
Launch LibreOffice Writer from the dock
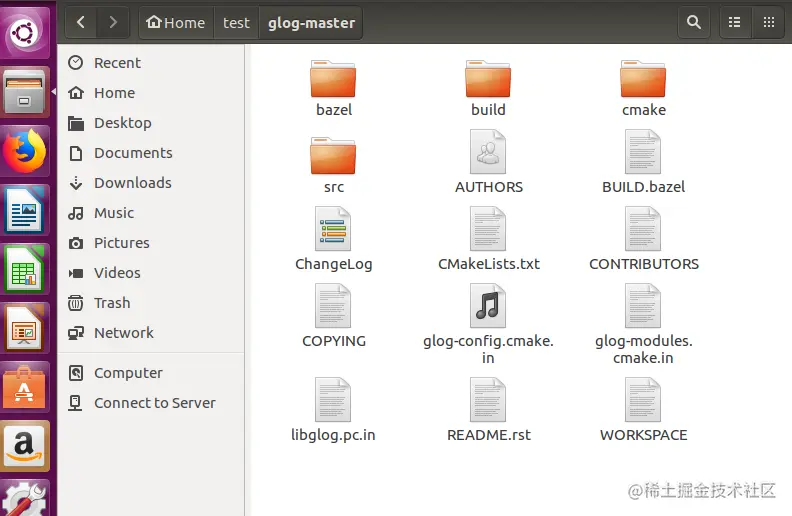24,211
